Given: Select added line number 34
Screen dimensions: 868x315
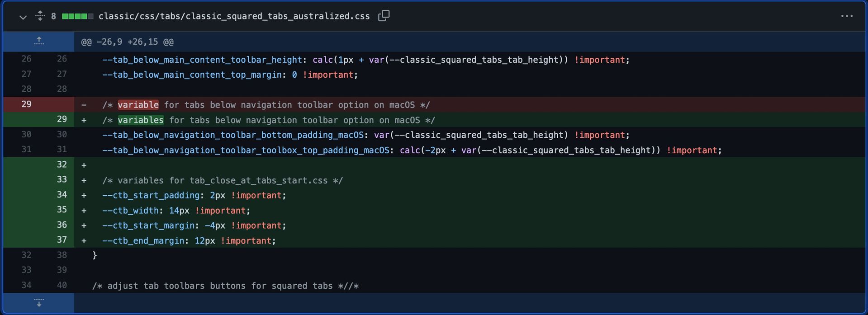Looking at the screenshot, I should [x=62, y=195].
